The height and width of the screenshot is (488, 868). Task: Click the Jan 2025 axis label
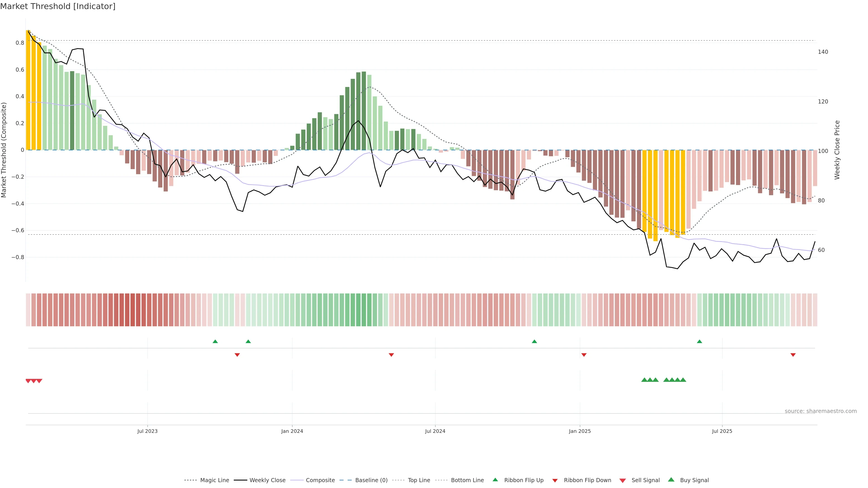point(580,431)
